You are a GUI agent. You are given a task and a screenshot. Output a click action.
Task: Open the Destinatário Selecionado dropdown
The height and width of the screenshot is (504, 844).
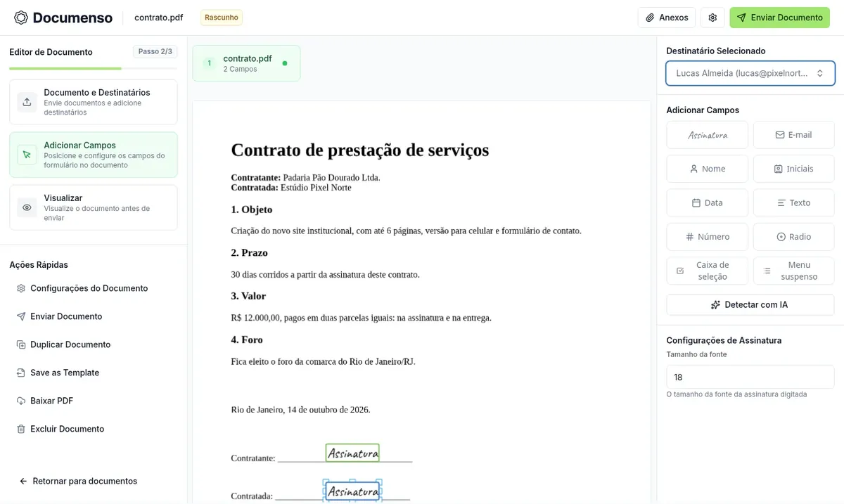(750, 73)
